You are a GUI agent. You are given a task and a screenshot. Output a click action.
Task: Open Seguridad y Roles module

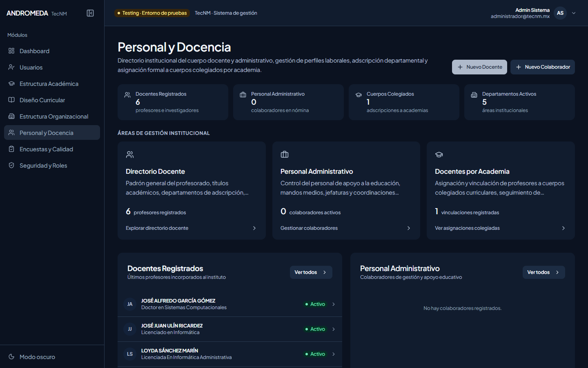pos(52,165)
